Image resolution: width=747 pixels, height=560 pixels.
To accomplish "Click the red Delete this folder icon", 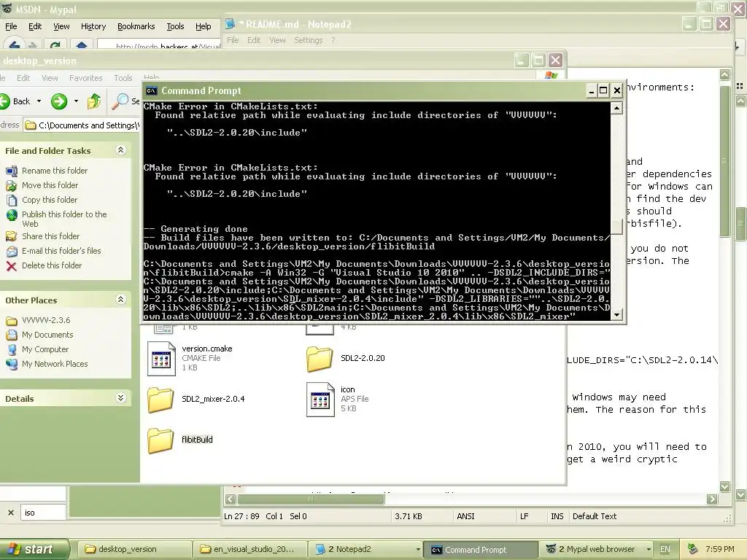I will click(12, 265).
